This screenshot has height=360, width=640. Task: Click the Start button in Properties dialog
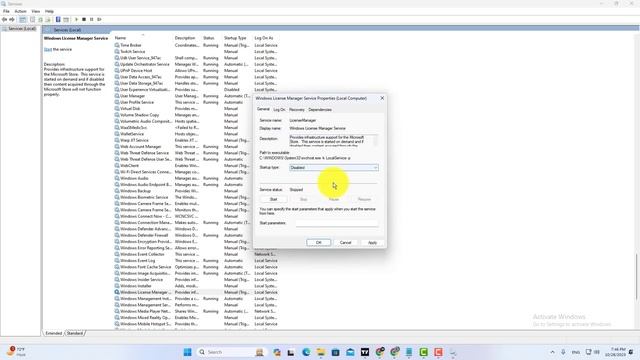(x=273, y=199)
